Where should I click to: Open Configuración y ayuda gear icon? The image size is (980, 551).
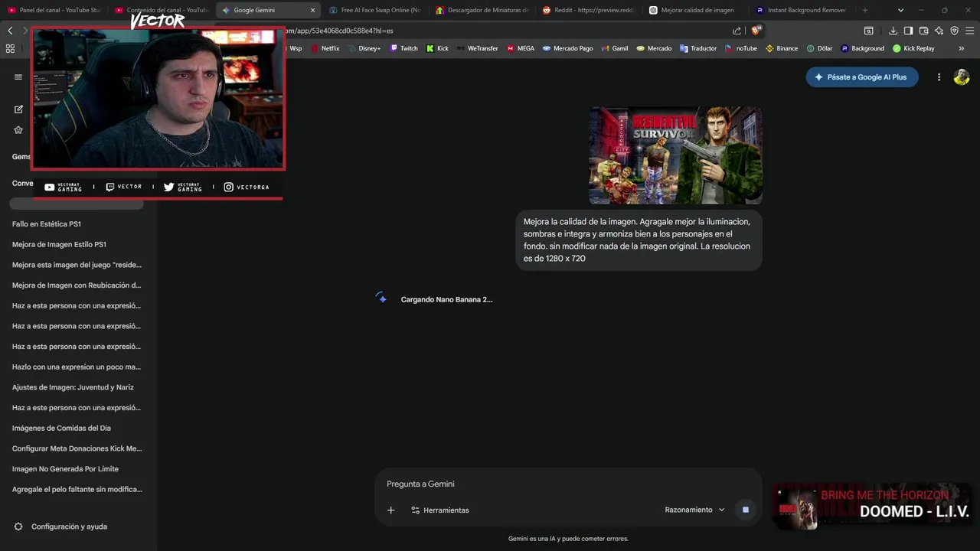[x=18, y=527]
